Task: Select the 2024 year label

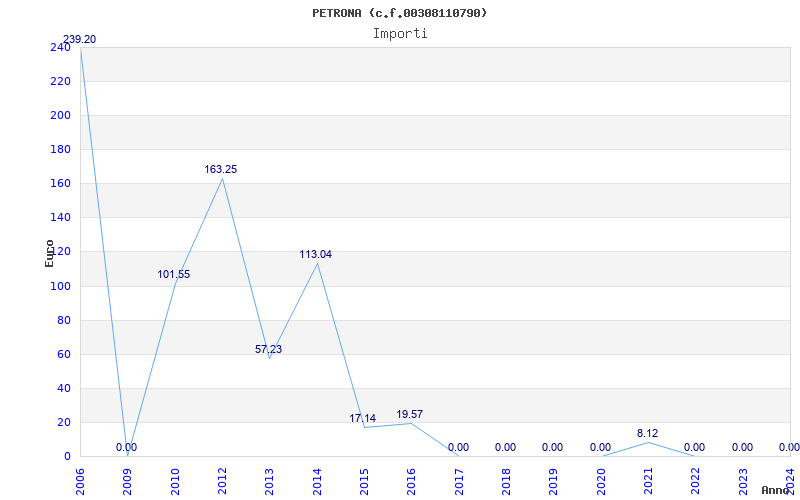Action: pos(791,482)
